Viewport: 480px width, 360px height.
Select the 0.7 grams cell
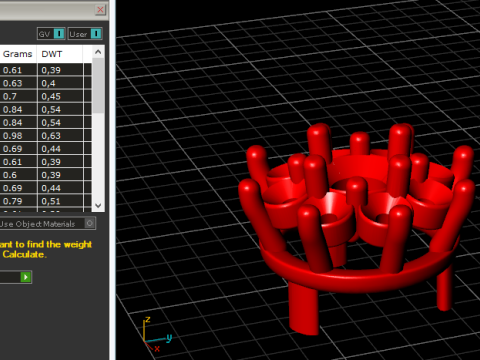click(x=18, y=96)
